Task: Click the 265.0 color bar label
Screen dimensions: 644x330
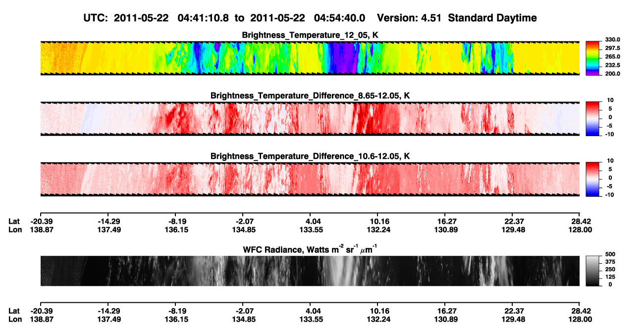Action: click(x=613, y=56)
